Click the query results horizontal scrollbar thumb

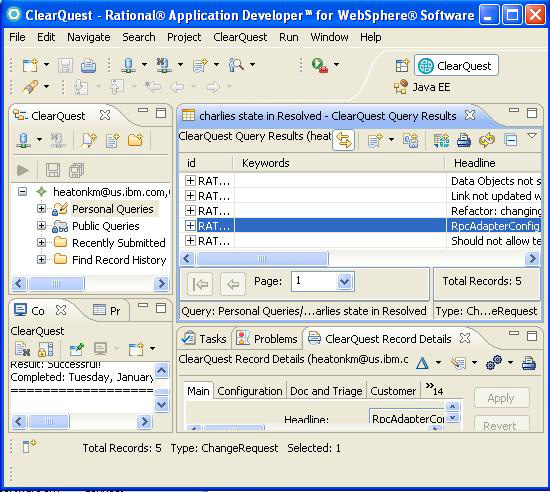click(262, 259)
